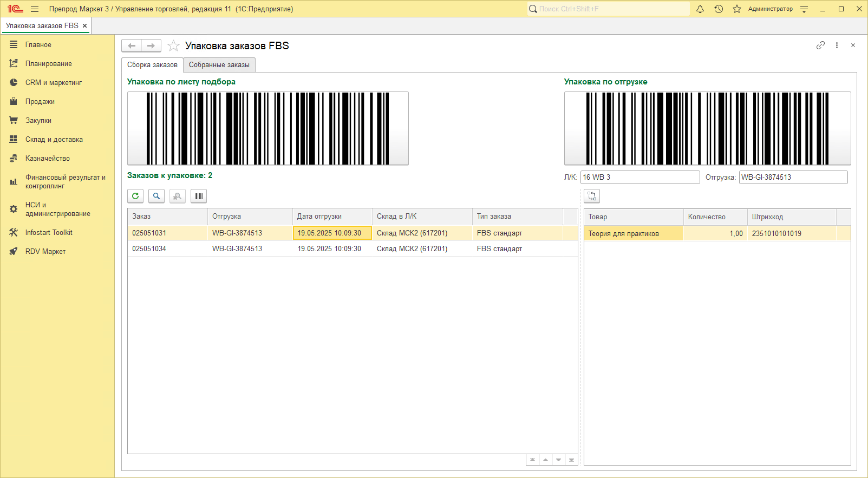The image size is (868, 478).
Task: Click the magnifier search icon in orders toolbar
Action: tap(156, 196)
